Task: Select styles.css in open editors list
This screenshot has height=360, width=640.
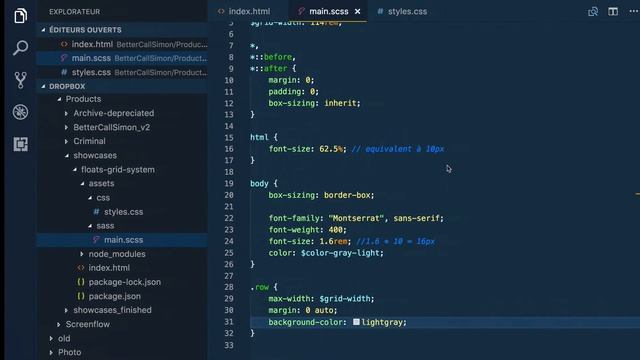Action: 122,72
